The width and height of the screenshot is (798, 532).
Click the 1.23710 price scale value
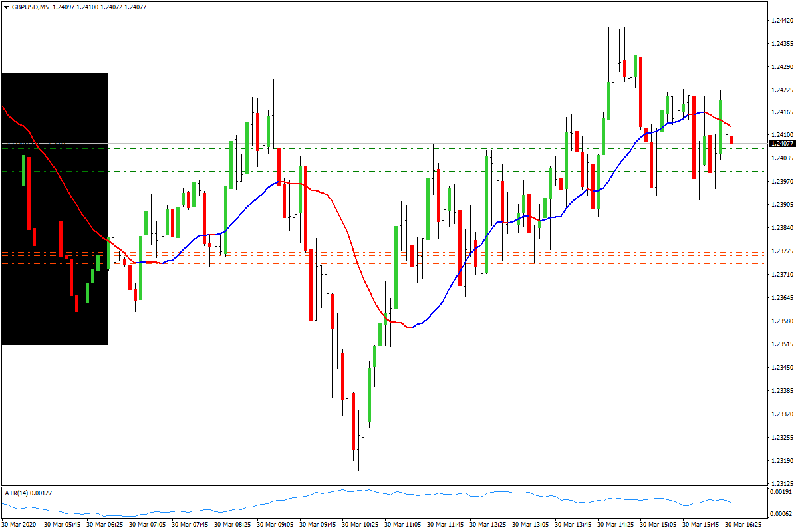[x=783, y=275]
